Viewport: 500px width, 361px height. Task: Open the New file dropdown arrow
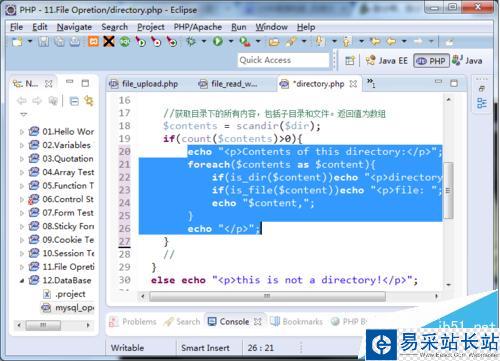point(30,42)
